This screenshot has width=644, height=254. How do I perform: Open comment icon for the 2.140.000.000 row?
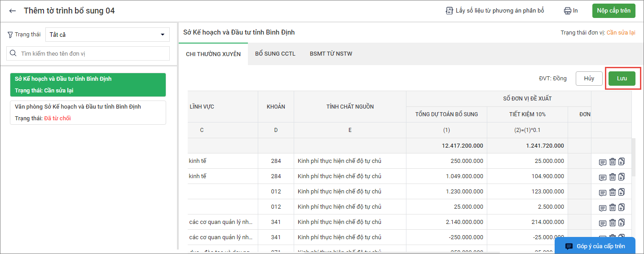point(603,223)
